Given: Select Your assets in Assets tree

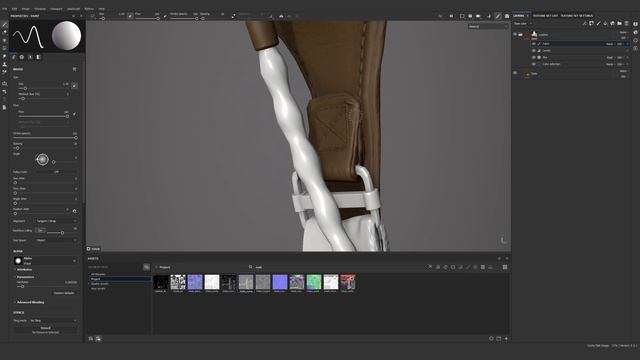Looking at the screenshot, I should point(98,289).
